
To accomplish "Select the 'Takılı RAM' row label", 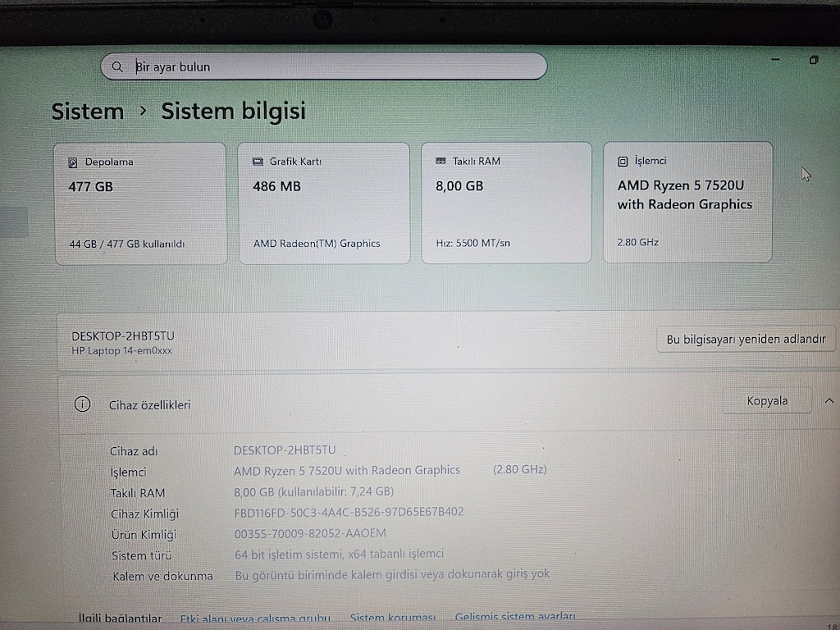I will coord(138,493).
